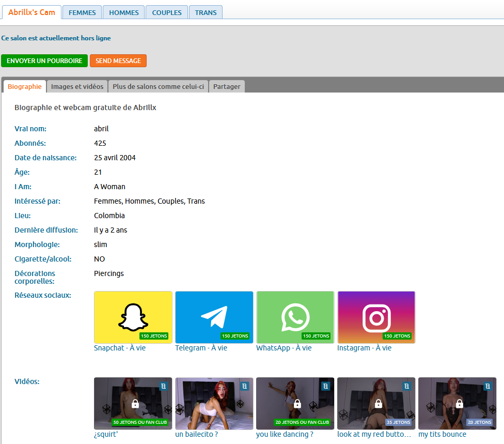This screenshot has height=444, width=504.
Task: Click the Telegram paper plane icon
Action: point(214,317)
